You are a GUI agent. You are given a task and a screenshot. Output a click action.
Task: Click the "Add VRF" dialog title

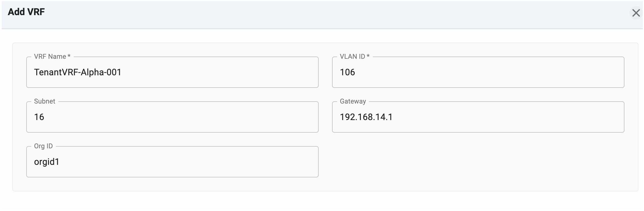point(26,12)
